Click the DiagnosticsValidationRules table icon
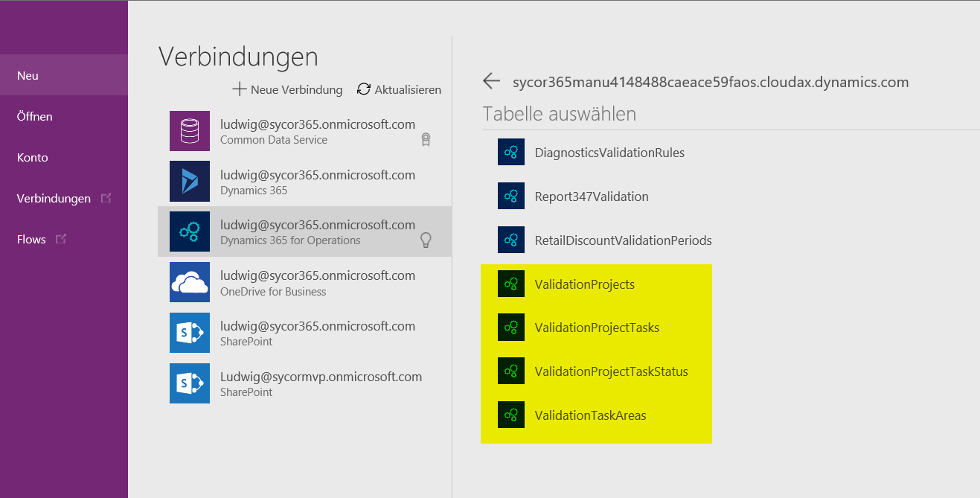The width and height of the screenshot is (980, 498). tap(511, 153)
